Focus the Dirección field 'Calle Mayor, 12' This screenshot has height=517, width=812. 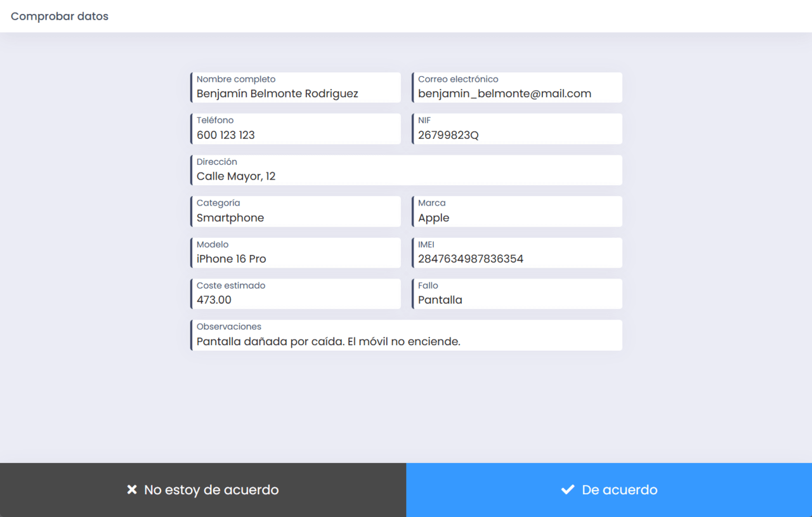click(406, 170)
